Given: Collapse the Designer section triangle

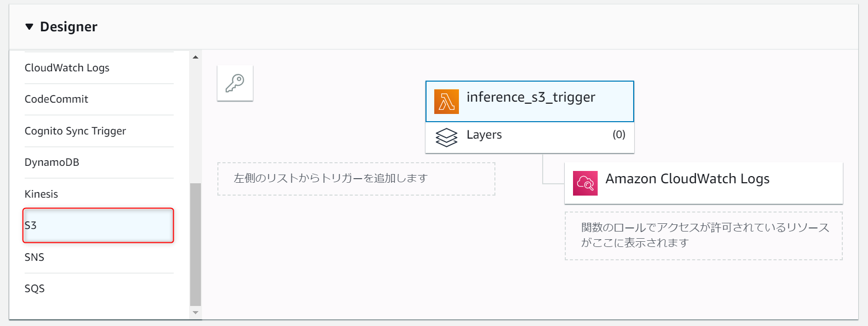Looking at the screenshot, I should click(29, 27).
